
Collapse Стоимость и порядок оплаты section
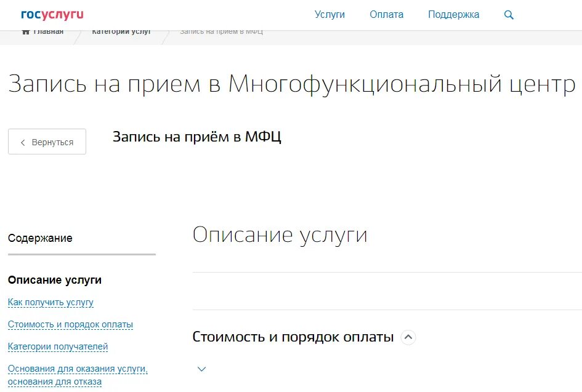coord(408,337)
